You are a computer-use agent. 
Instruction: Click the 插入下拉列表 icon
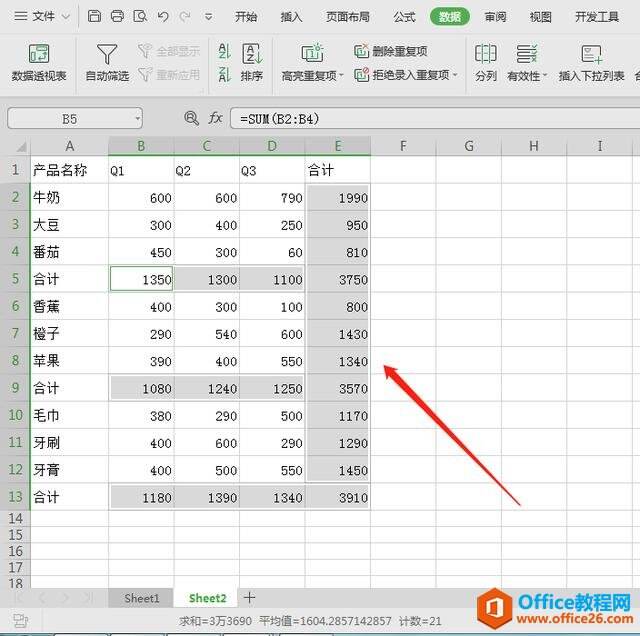pyautogui.click(x=591, y=54)
